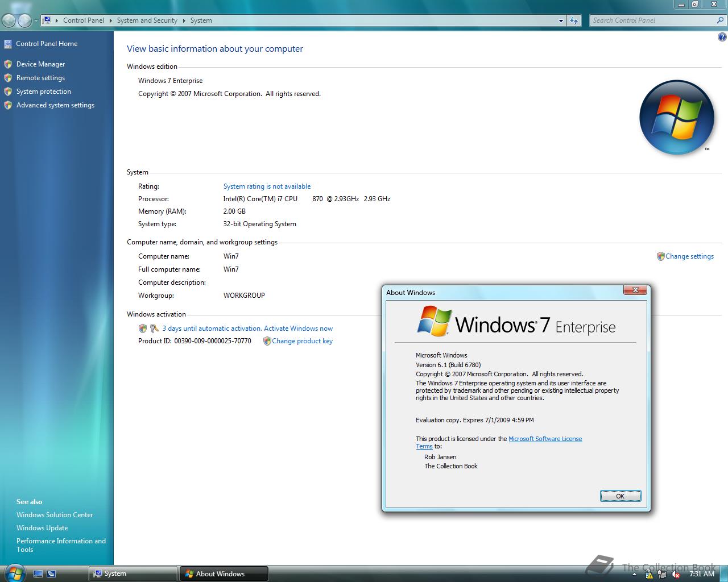Close the About Windows dialog
Viewport: 728px width, 582px height.
coord(635,290)
